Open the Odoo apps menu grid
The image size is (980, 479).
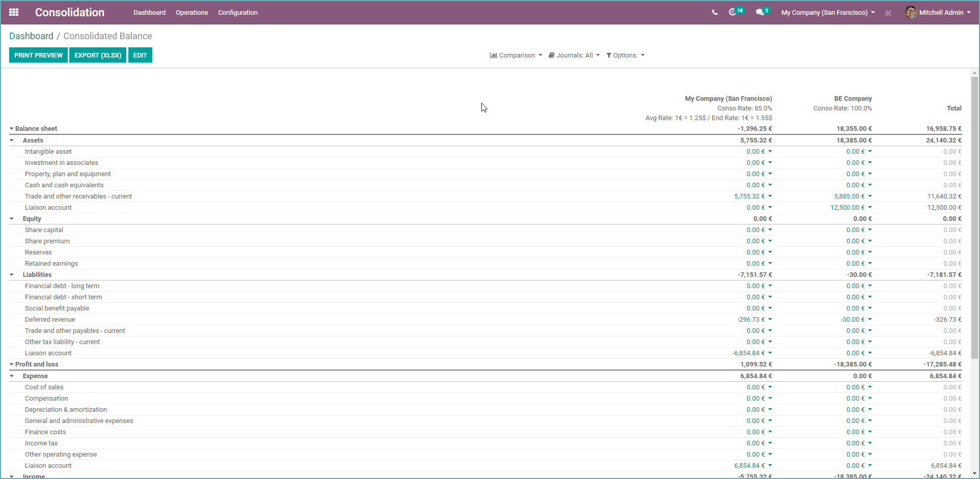(13, 12)
